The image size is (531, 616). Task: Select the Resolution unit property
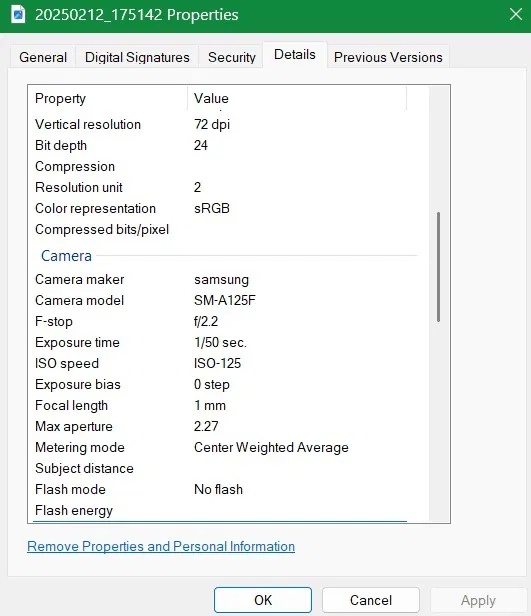[x=79, y=187]
